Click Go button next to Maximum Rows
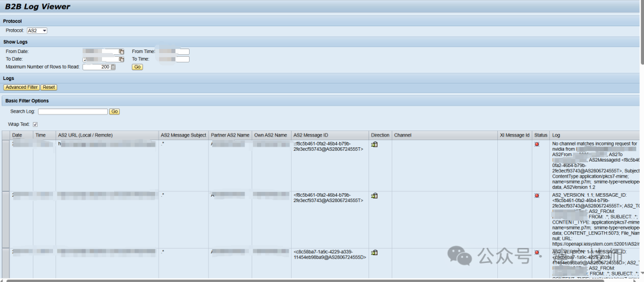This screenshot has width=644, height=282. (137, 67)
